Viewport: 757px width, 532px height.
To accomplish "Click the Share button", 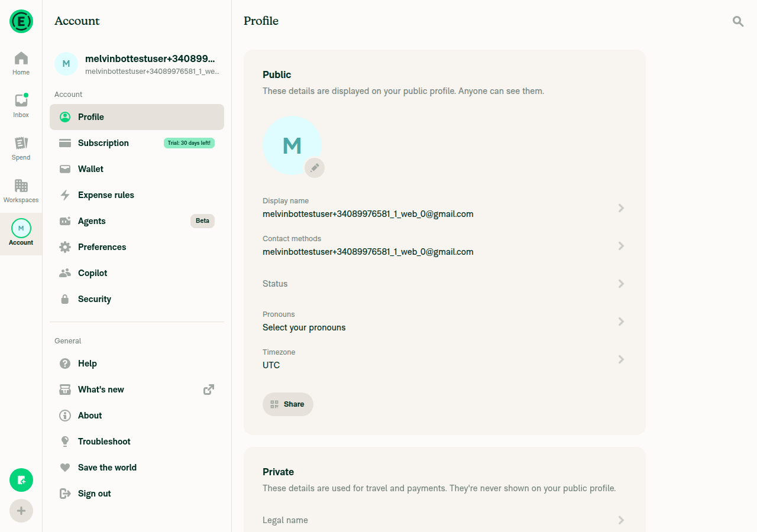I will (288, 404).
